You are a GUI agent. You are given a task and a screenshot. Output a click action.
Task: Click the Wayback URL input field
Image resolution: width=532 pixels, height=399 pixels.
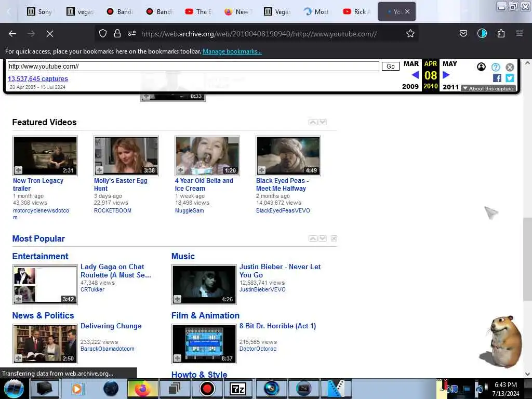[193, 66]
